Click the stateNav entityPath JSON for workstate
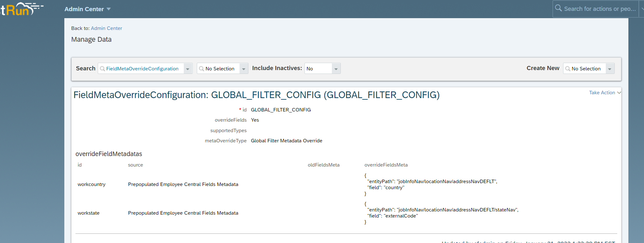This screenshot has height=243, width=644. tap(443, 210)
